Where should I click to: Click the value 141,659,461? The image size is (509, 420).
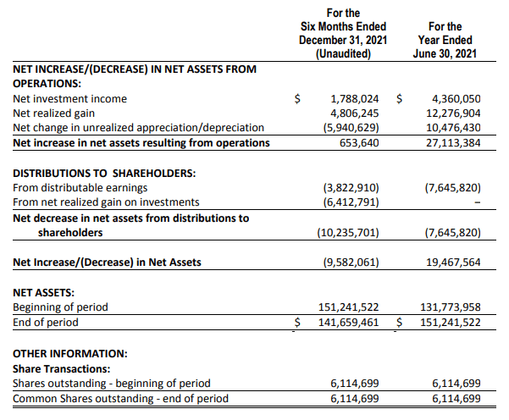(x=348, y=323)
